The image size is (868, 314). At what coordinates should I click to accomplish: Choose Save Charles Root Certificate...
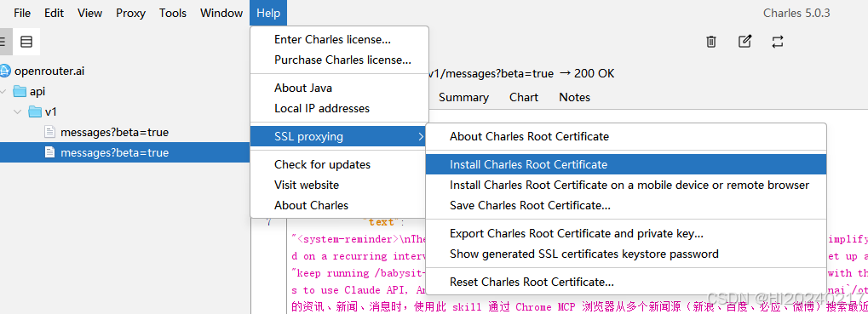(626, 205)
